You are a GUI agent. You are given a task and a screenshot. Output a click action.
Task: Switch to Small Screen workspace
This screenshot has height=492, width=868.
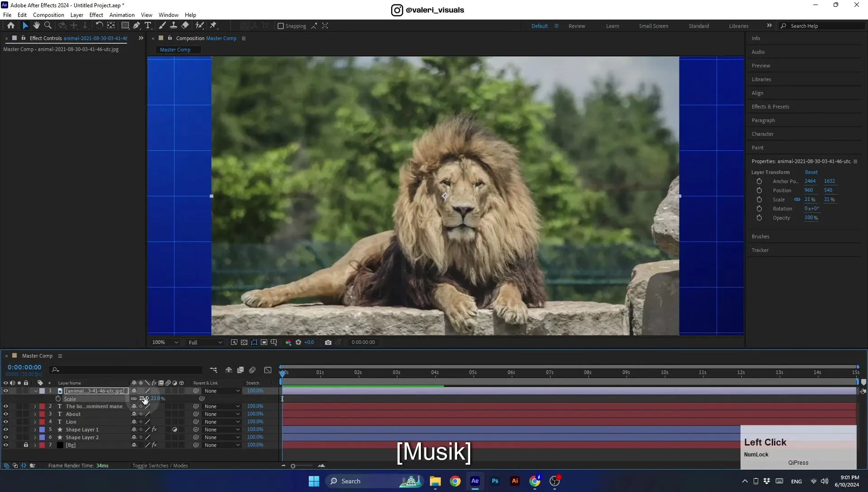coord(653,26)
